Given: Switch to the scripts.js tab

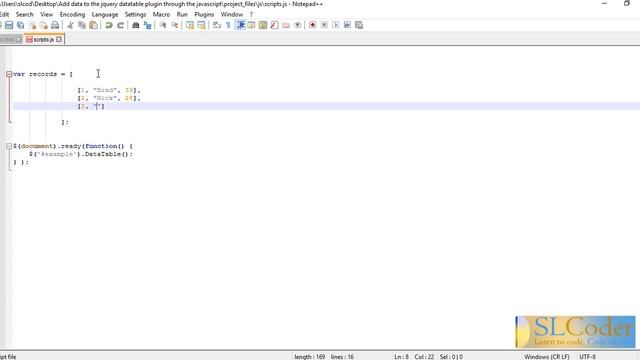Looking at the screenshot, I should click(x=43, y=40).
